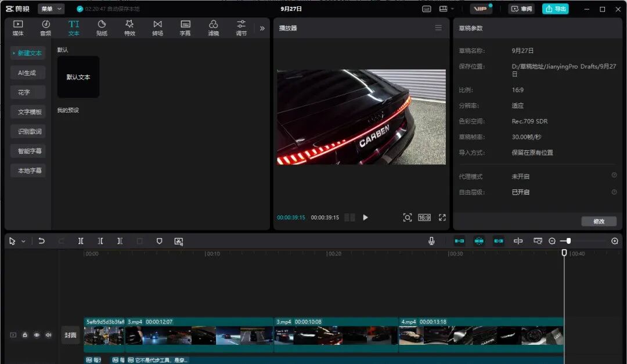Open the 贴纸 stickers panel
627x364 pixels.
point(102,28)
